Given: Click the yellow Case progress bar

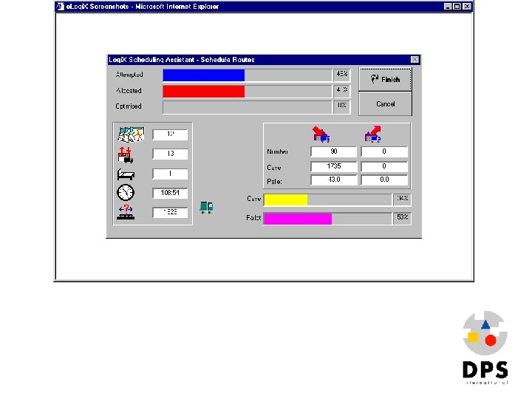Looking at the screenshot, I should click(x=327, y=199).
